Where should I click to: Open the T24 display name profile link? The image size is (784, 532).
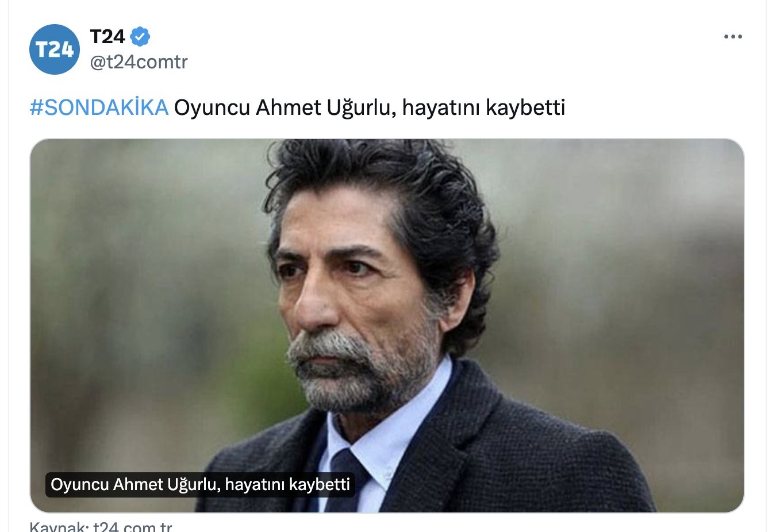coord(107,37)
